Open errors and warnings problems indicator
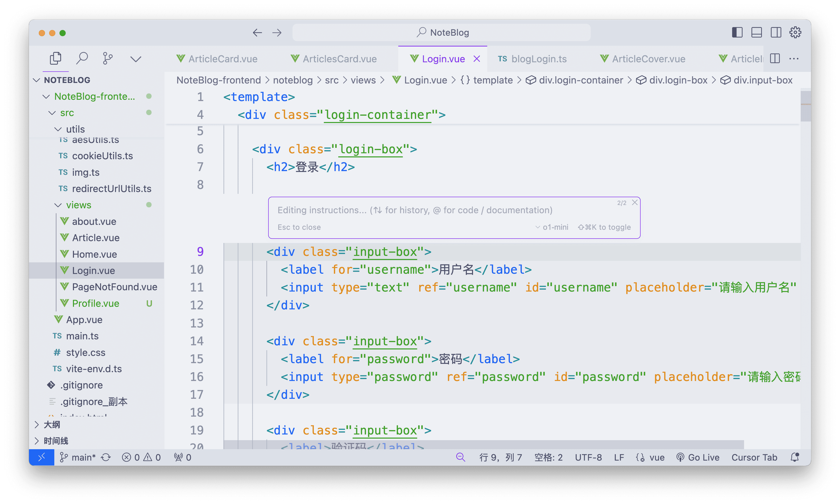Screen dimensions: 840x504 click(141, 457)
